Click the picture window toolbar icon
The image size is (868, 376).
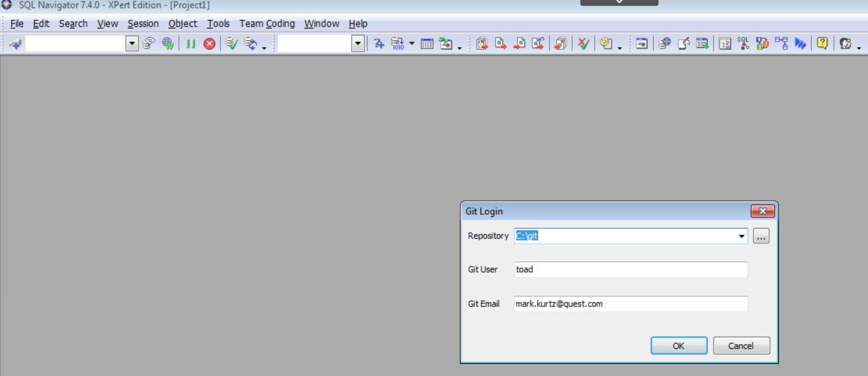click(641, 43)
